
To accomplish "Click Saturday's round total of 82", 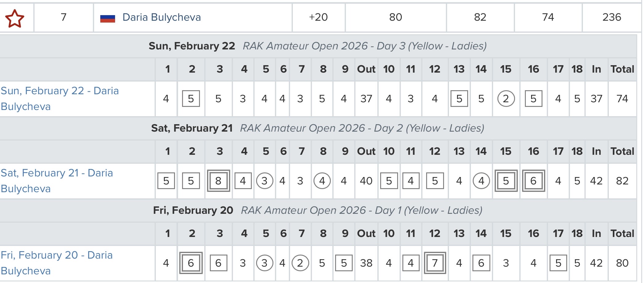I will click(x=622, y=181).
